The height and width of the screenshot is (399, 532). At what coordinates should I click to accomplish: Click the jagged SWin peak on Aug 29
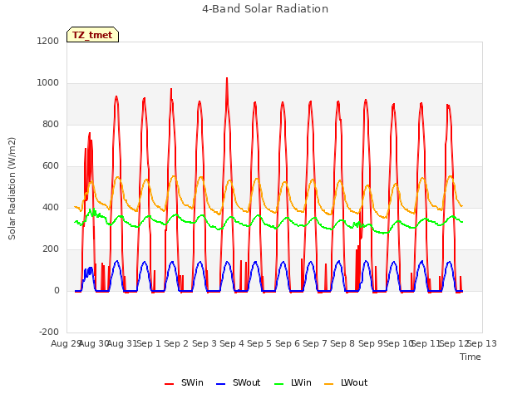coord(90,134)
